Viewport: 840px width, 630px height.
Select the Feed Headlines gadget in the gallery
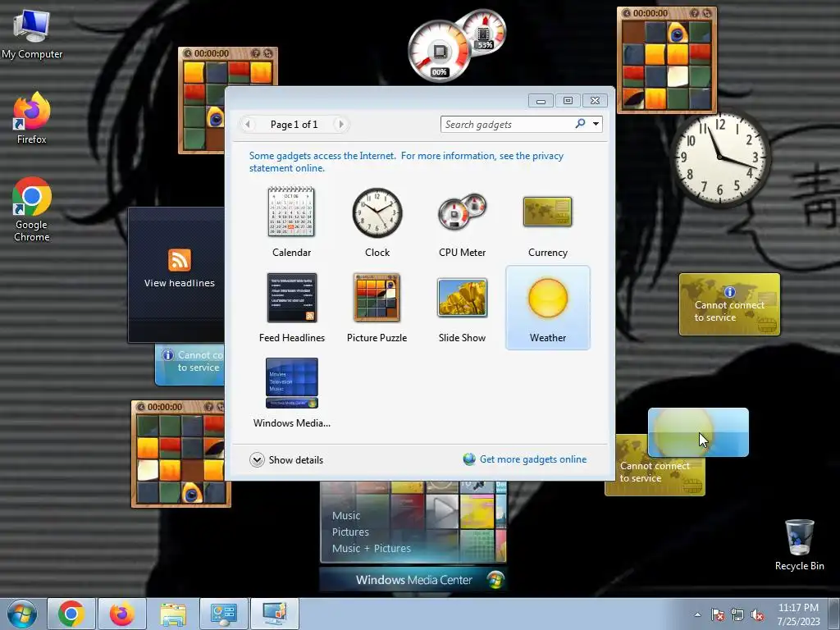tap(291, 308)
